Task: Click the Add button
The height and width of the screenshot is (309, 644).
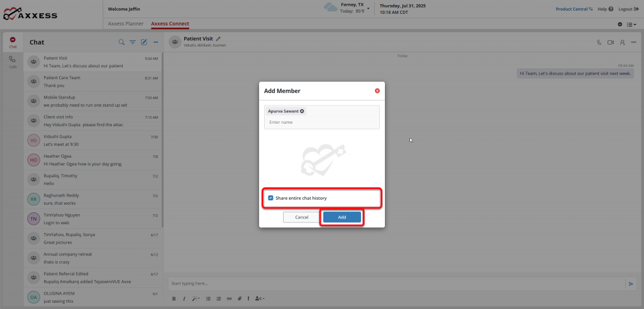Action: coord(341,217)
